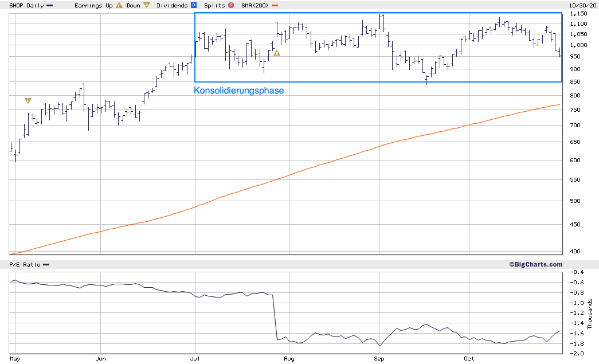Image resolution: width=599 pixels, height=364 pixels.
Task: Click the Jun label on time axis
Action: 100,359
